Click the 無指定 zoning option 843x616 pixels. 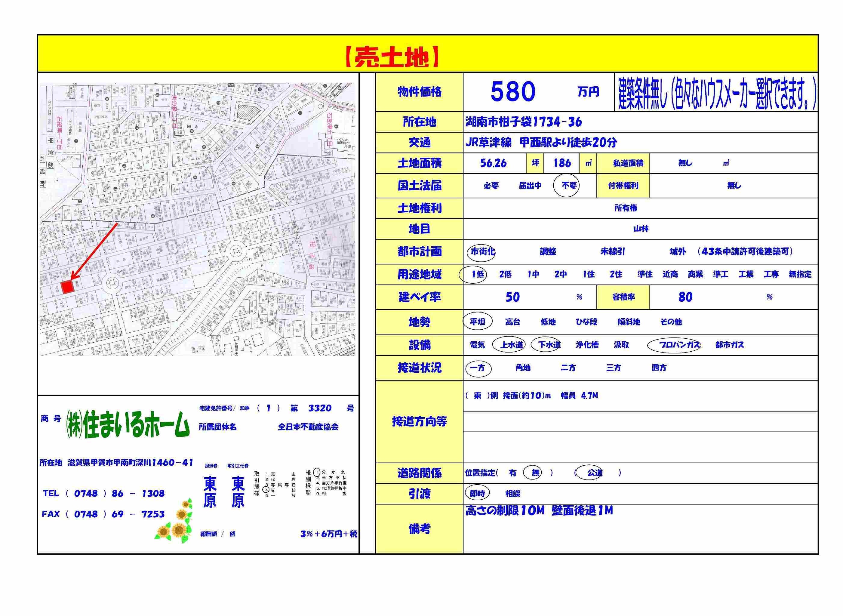(x=800, y=274)
